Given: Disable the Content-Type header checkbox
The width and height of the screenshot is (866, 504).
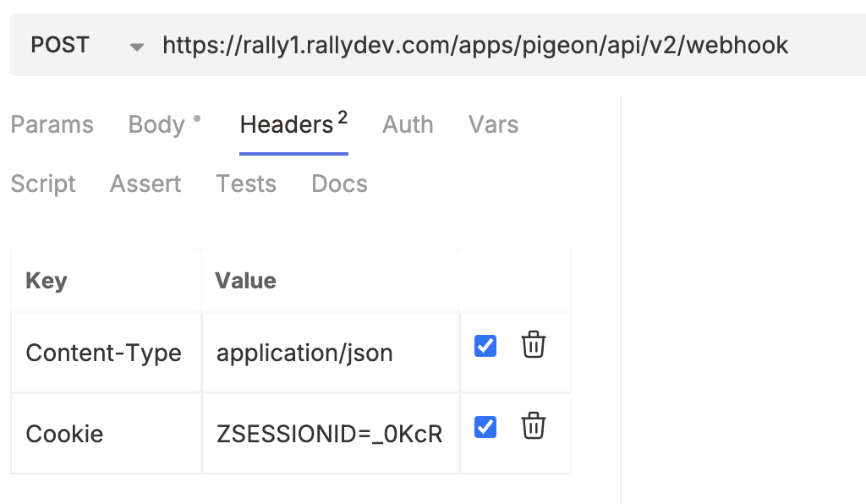Looking at the screenshot, I should pos(485,345).
